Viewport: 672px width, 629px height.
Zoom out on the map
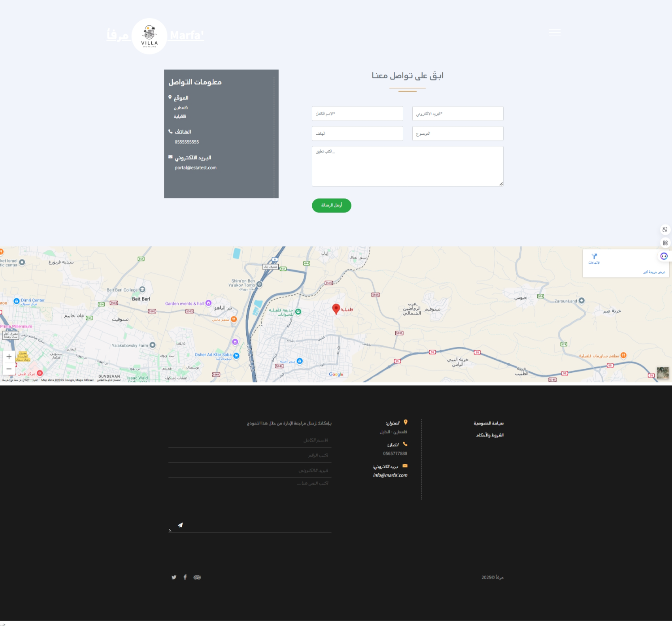[9, 369]
